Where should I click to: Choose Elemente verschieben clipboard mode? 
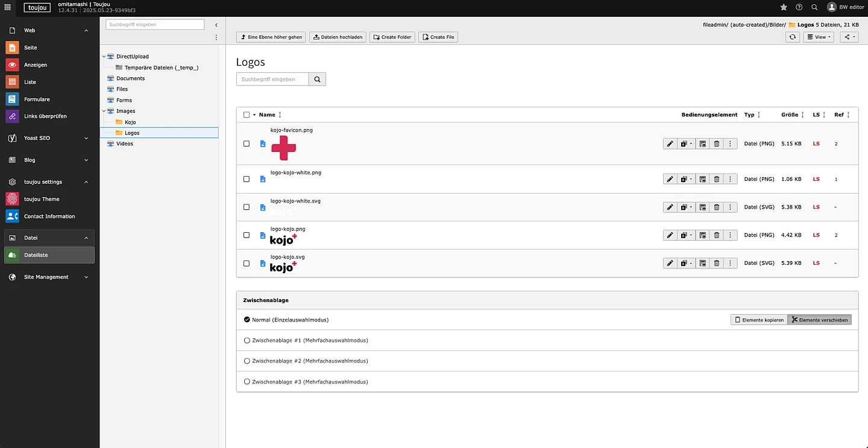coord(820,320)
